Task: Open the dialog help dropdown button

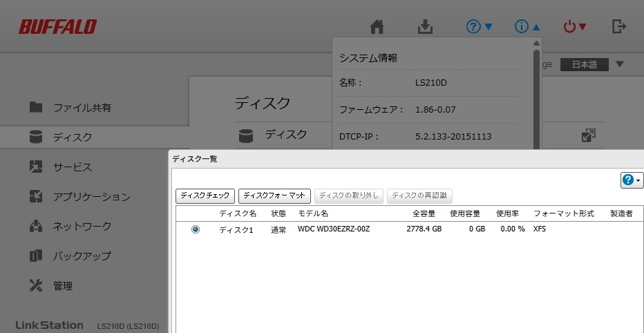Action: (632, 180)
